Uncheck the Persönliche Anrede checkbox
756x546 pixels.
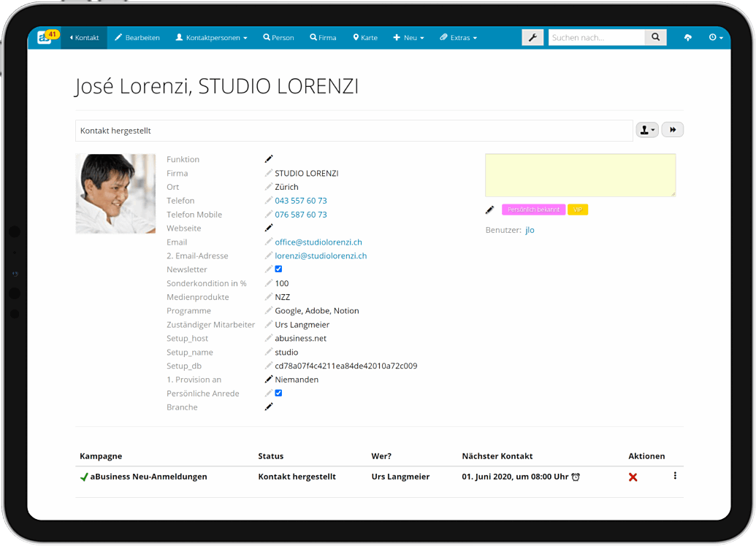coord(278,393)
